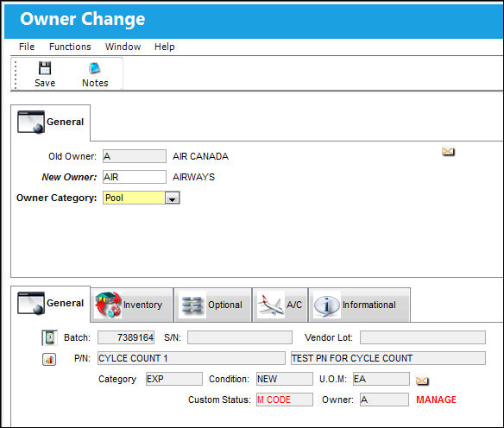Viewport: 504px width, 428px height.
Task: Switch to the Inventory tab
Action: point(132,305)
